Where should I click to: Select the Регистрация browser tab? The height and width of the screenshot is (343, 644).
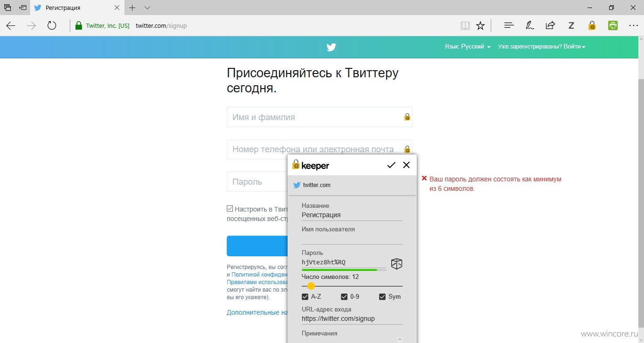[x=77, y=8]
